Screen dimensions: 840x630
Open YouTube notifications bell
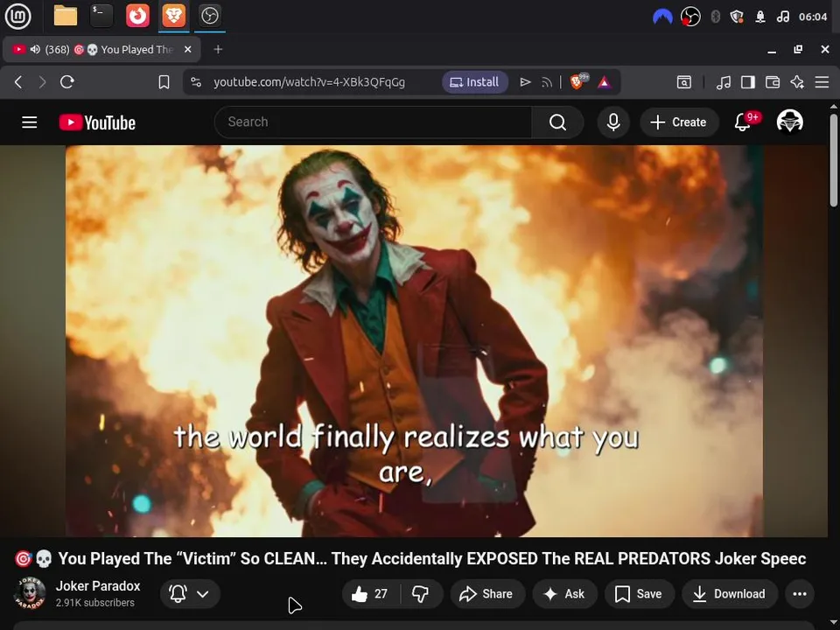tap(743, 122)
